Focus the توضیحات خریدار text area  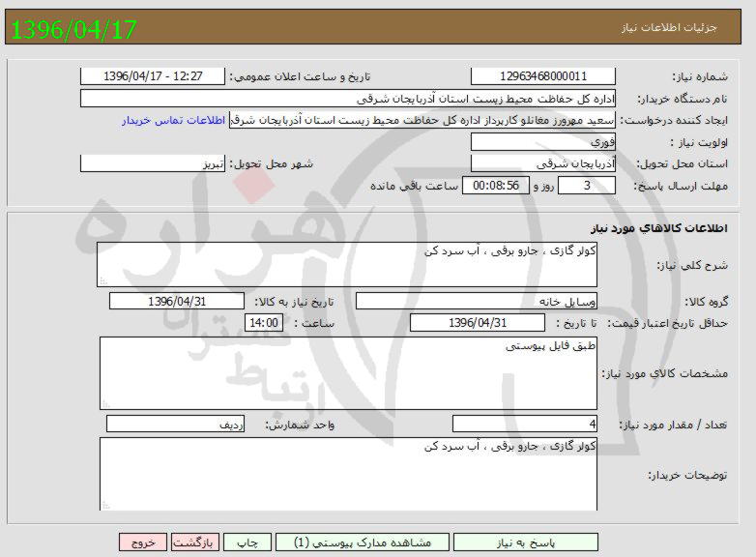coord(348,472)
